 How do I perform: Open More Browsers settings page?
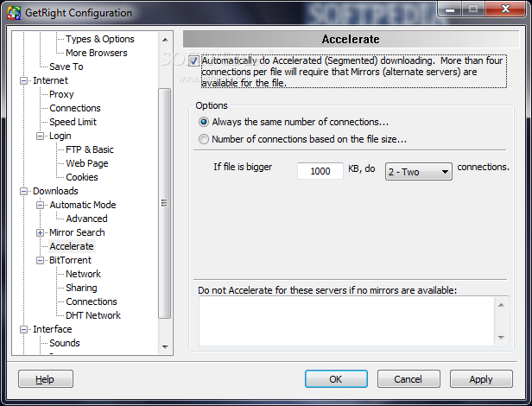(x=97, y=53)
